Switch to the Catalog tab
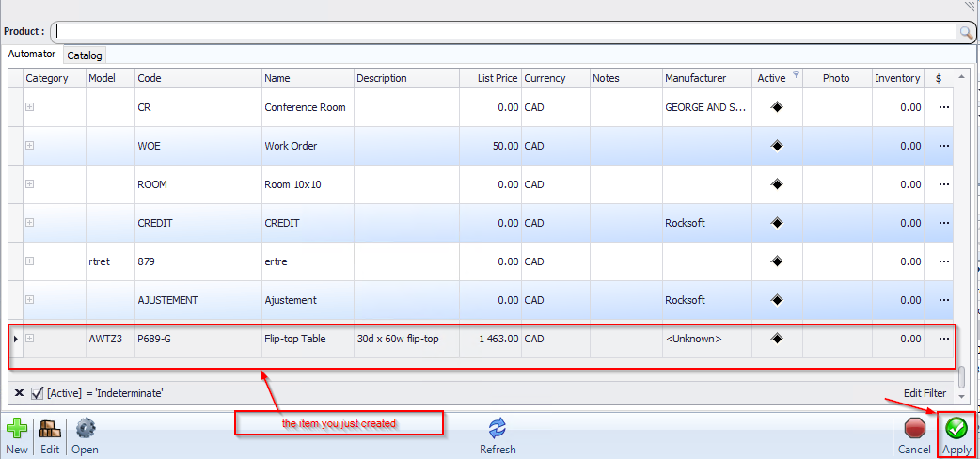This screenshot has width=980, height=459. click(x=85, y=55)
